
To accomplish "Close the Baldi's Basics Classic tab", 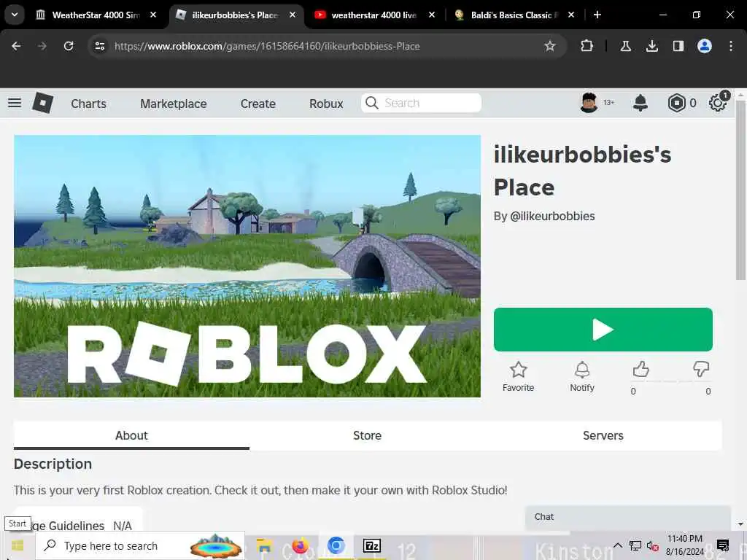I will (571, 15).
